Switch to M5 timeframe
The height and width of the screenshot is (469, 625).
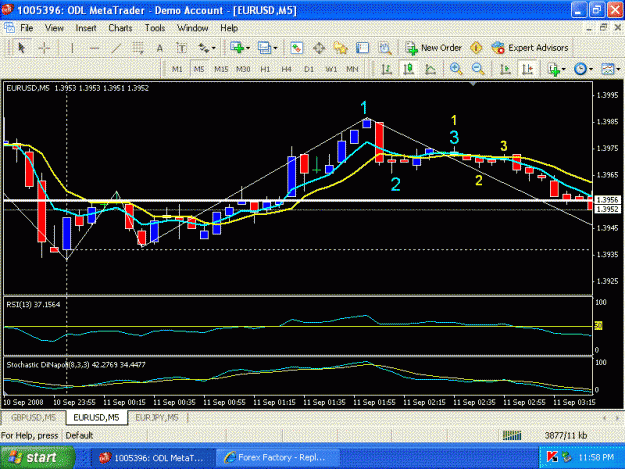tap(199, 69)
